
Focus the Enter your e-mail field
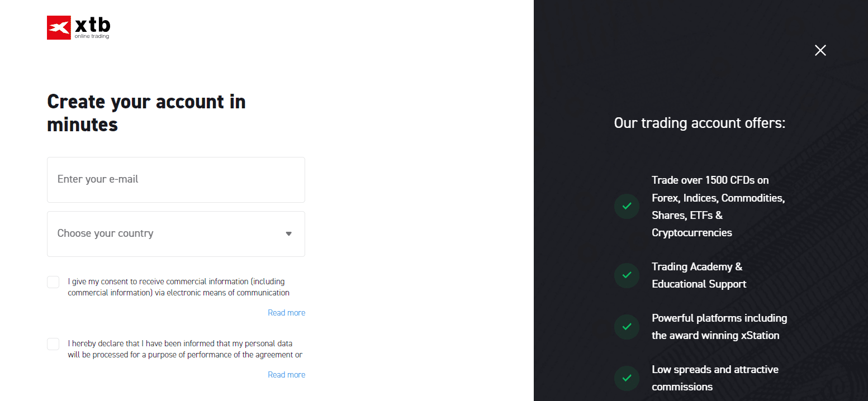click(x=176, y=180)
